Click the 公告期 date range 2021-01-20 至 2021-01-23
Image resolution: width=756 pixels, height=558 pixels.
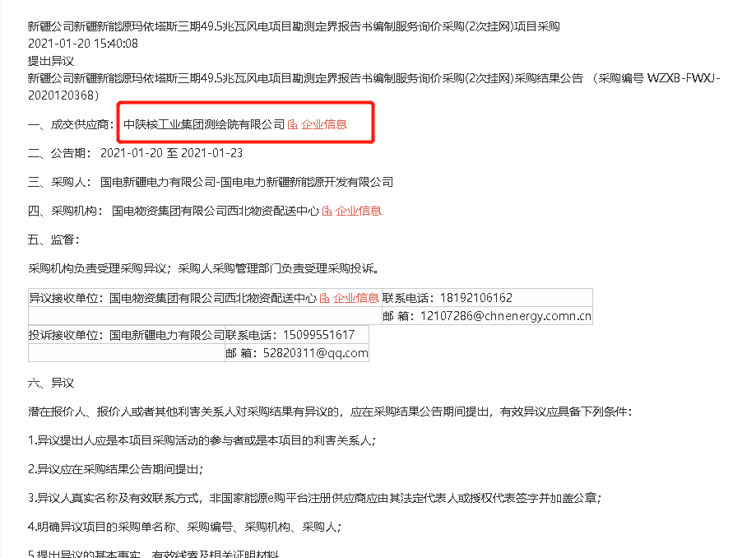point(172,153)
